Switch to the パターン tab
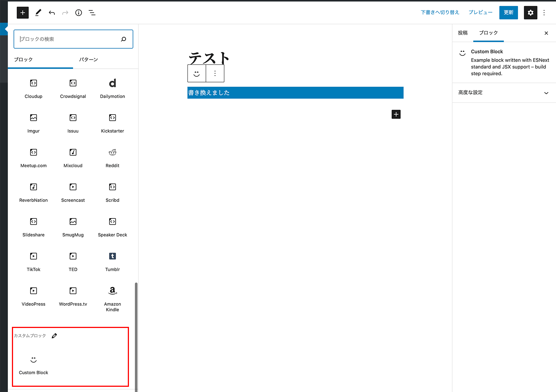This screenshot has height=392, width=556. pyautogui.click(x=88, y=59)
